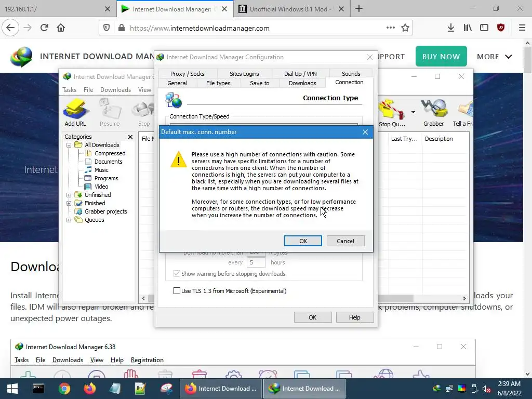Click the download list scroll right arrow
This screenshot has width=532, height=399.
(x=464, y=298)
